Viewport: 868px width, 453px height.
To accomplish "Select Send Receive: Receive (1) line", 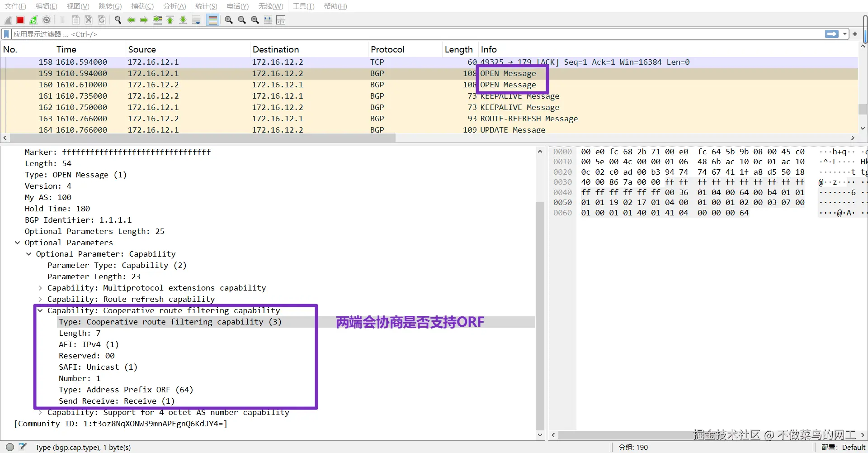I will (x=117, y=401).
